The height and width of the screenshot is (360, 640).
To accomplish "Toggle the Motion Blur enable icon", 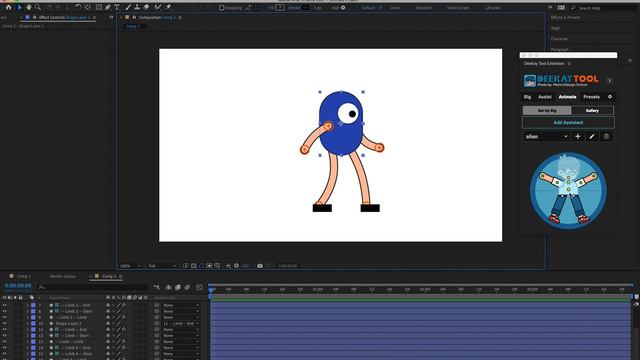I will pyautogui.click(x=187, y=287).
